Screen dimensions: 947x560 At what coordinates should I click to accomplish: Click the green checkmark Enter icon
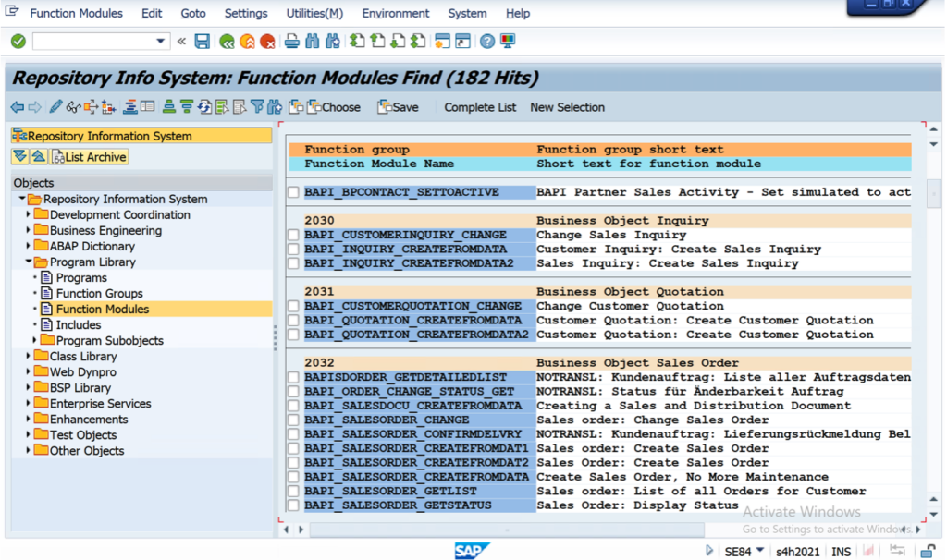point(18,41)
